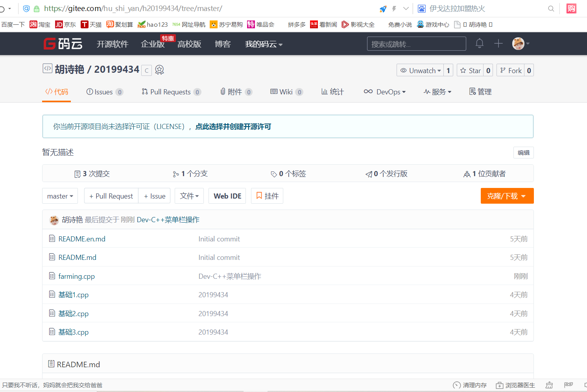Open the 看新闻 bookmark
The width and height of the screenshot is (587, 392).
324,24
